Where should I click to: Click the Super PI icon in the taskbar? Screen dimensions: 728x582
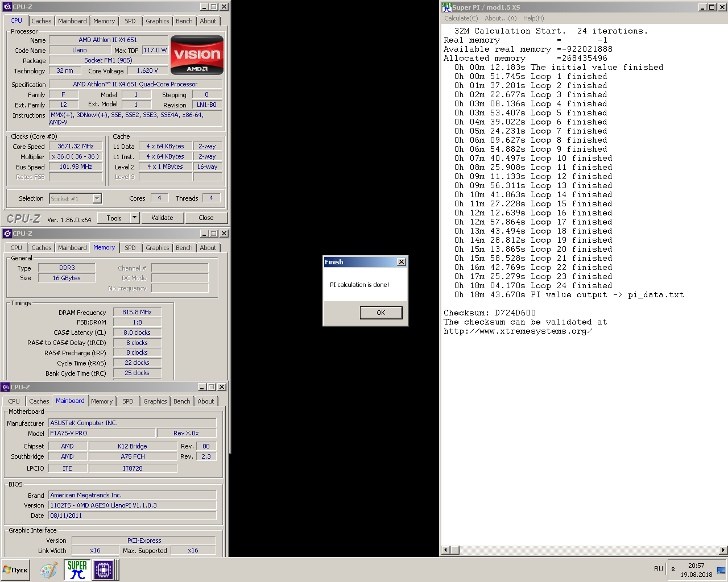pyautogui.click(x=77, y=569)
